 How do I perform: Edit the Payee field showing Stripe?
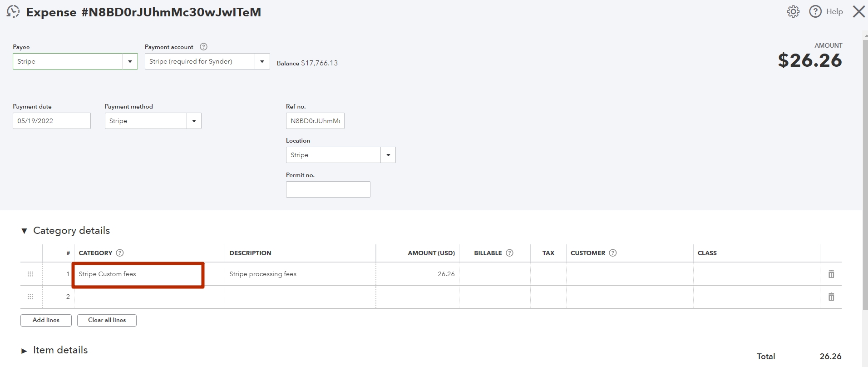(x=68, y=61)
